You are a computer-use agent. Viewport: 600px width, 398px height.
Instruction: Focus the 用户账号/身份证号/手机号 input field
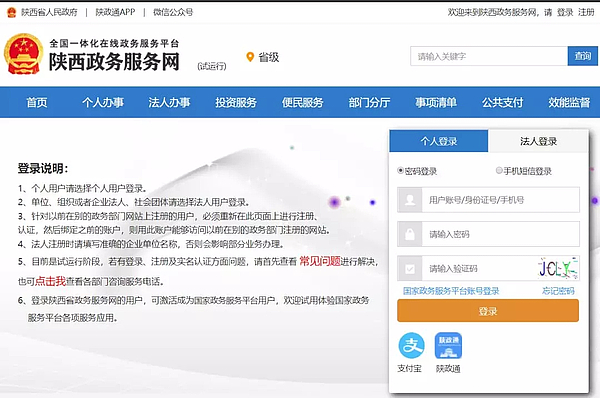[501, 200]
